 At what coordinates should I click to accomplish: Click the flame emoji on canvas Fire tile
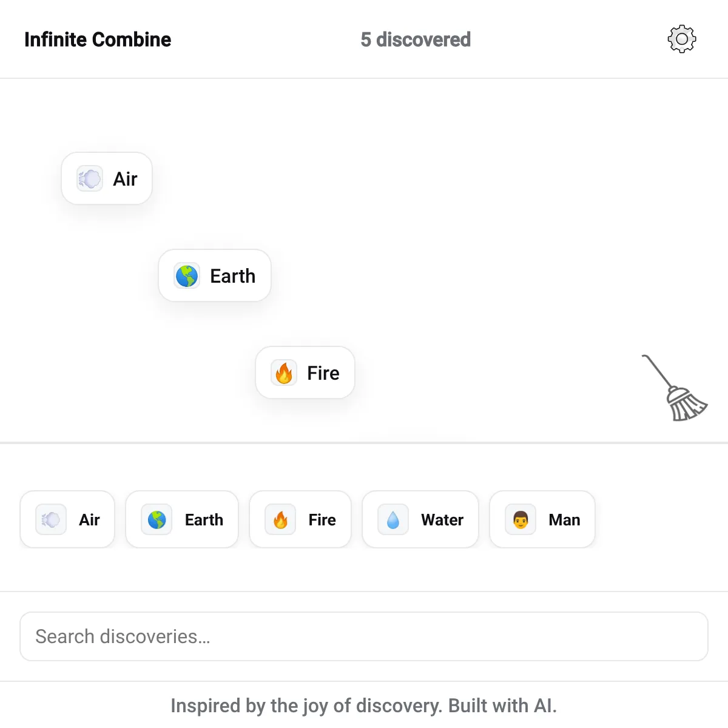pyautogui.click(x=284, y=373)
